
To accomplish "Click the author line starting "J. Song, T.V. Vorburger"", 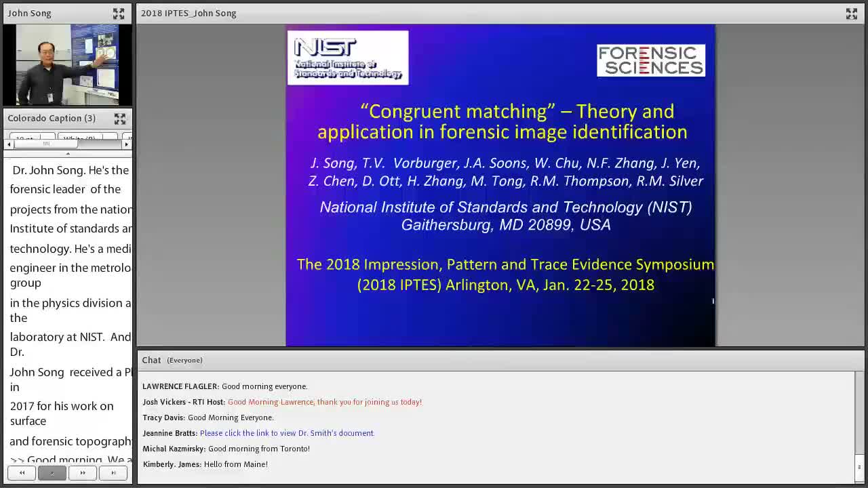I will (x=505, y=163).
